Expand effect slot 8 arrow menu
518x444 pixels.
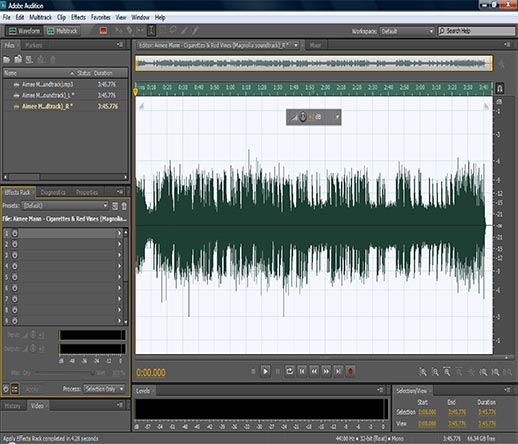pos(119,310)
